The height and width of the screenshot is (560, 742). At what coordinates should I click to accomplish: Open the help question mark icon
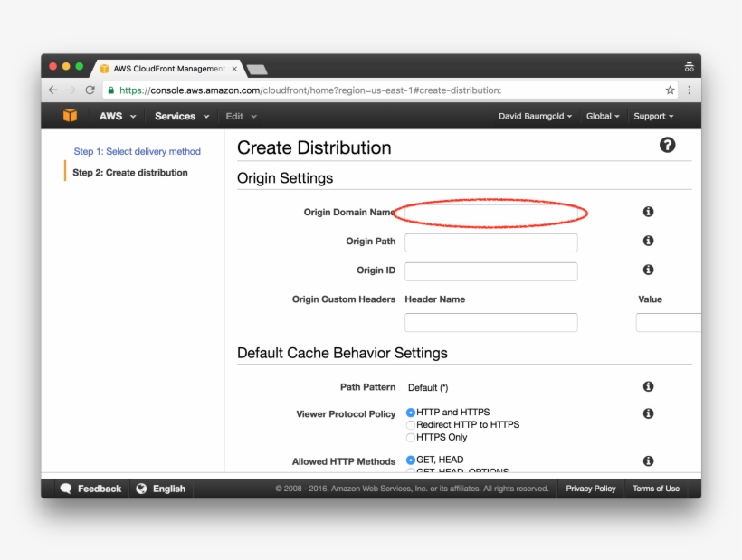pos(667,146)
